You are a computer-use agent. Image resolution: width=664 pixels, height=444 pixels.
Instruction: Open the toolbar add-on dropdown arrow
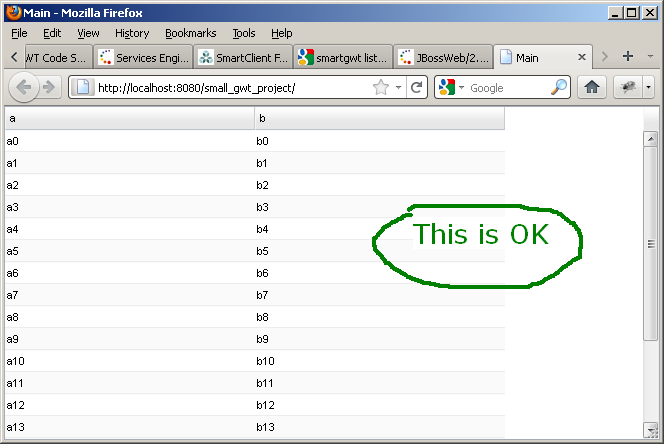click(x=648, y=88)
